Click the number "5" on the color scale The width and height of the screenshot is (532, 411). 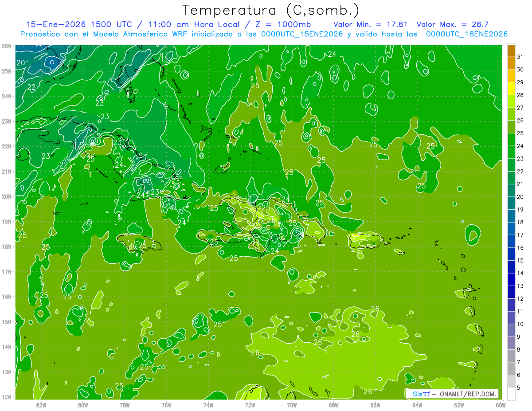(x=519, y=388)
